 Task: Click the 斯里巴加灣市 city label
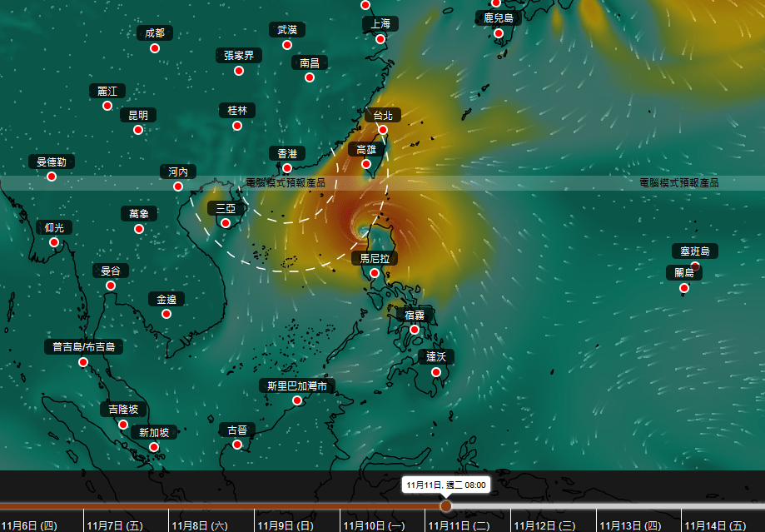coord(296,385)
